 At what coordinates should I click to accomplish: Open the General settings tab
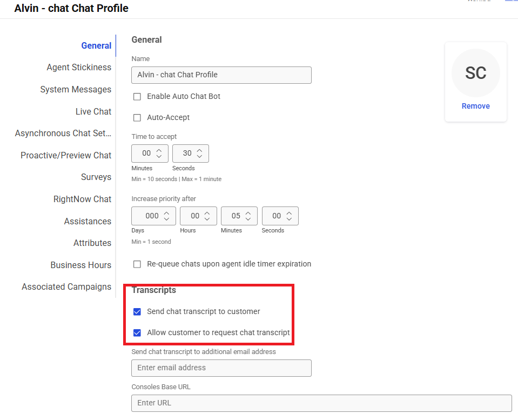[x=96, y=45]
